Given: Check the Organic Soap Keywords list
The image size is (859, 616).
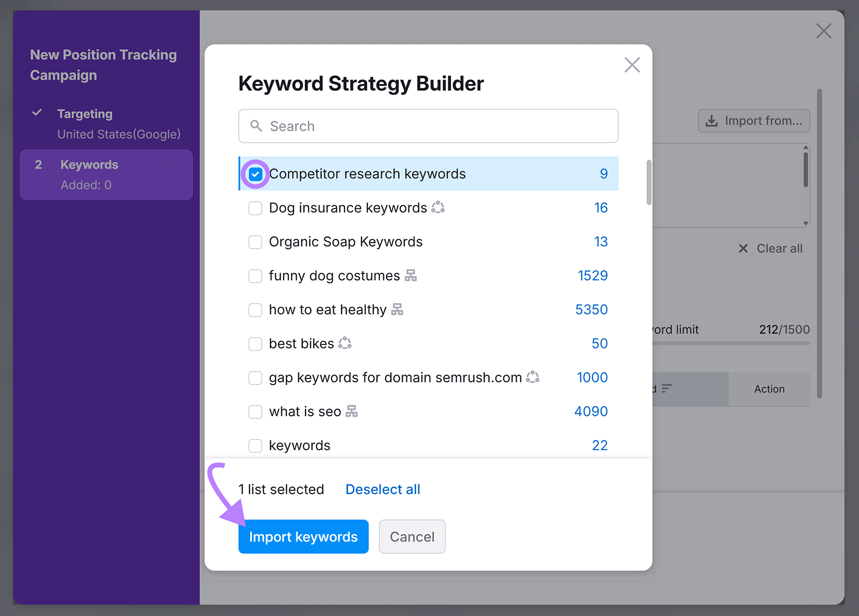Looking at the screenshot, I should [x=255, y=242].
